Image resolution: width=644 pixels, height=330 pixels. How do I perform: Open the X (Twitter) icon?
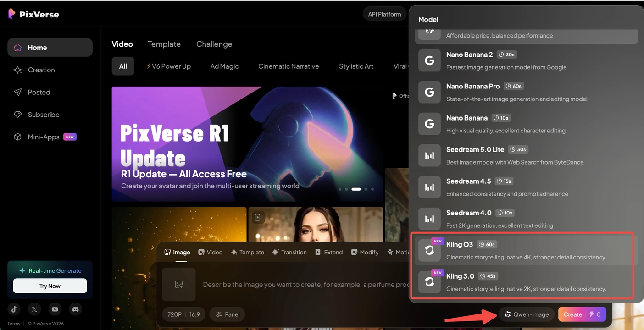click(x=34, y=309)
